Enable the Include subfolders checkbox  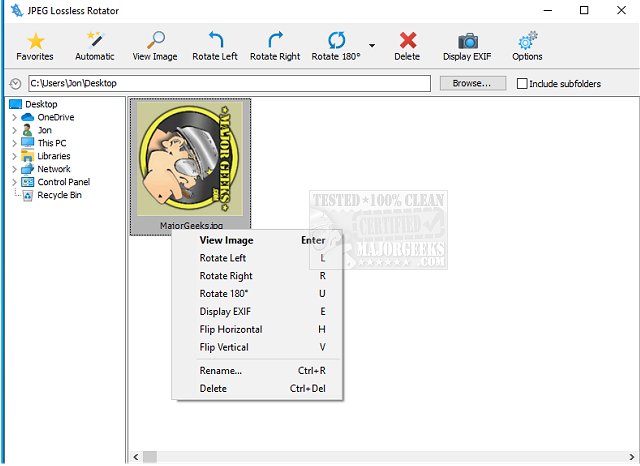(522, 84)
